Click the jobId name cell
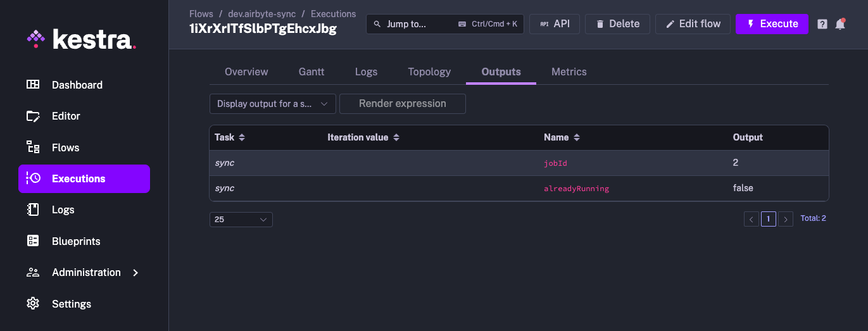Image resolution: width=868 pixels, height=331 pixels. (x=555, y=163)
